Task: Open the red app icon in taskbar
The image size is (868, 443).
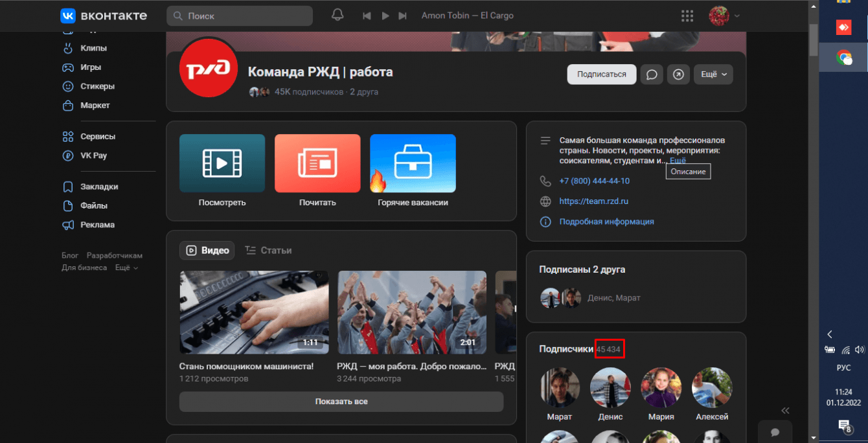Action: click(843, 27)
